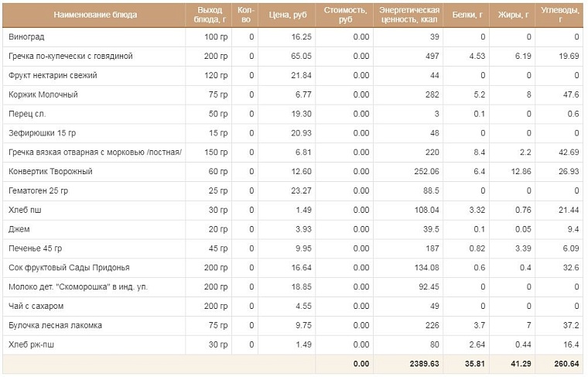Click the quantity cell for 'Чай с сахаром'
Image resolution: width=588 pixels, height=377 pixels.
click(x=245, y=306)
